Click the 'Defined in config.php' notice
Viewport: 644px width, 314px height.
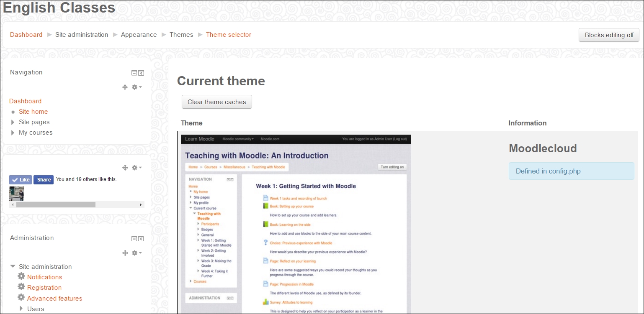click(x=572, y=171)
